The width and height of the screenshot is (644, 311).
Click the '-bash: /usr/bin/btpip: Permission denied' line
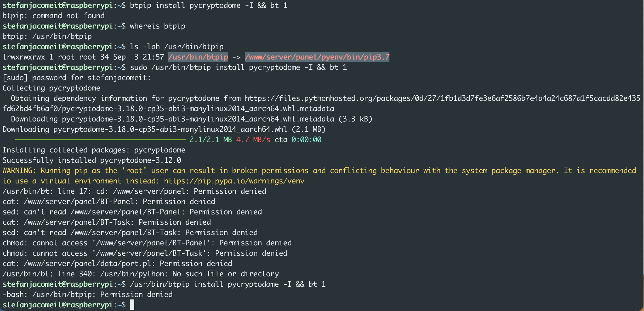(87, 295)
